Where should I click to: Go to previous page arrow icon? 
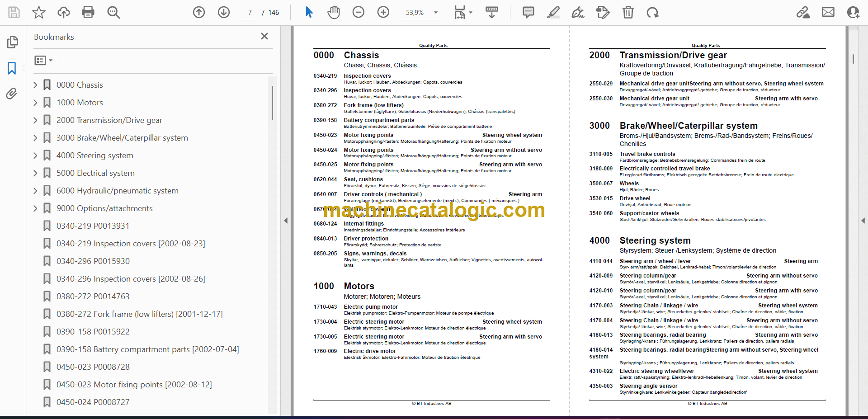199,12
